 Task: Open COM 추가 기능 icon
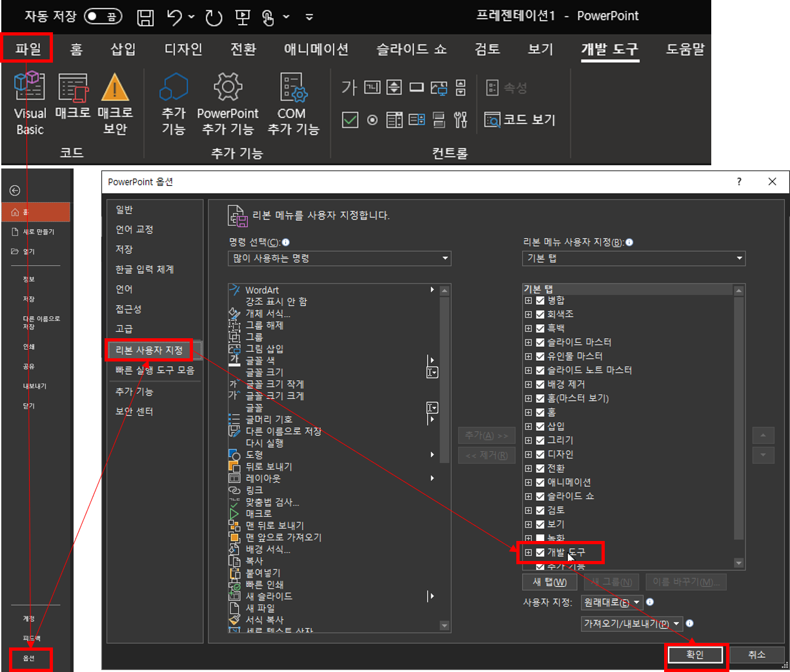[293, 88]
